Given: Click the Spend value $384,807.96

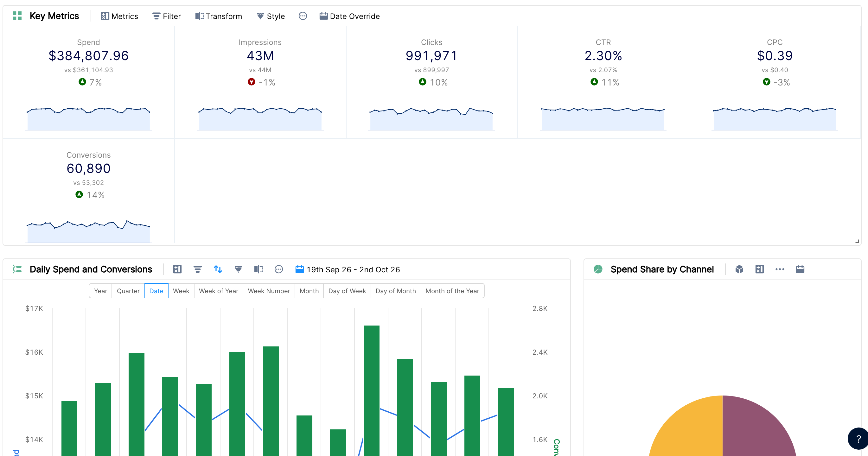Looking at the screenshot, I should [x=89, y=55].
